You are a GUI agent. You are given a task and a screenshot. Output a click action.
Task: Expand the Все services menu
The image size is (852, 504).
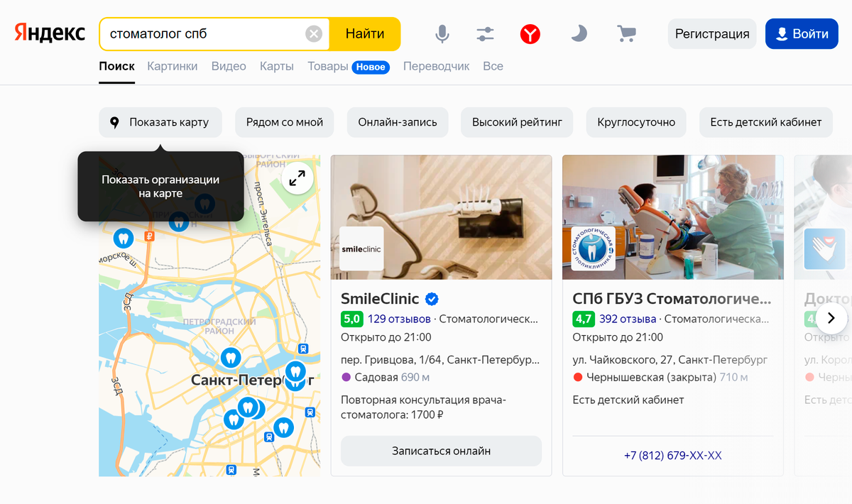click(x=493, y=66)
